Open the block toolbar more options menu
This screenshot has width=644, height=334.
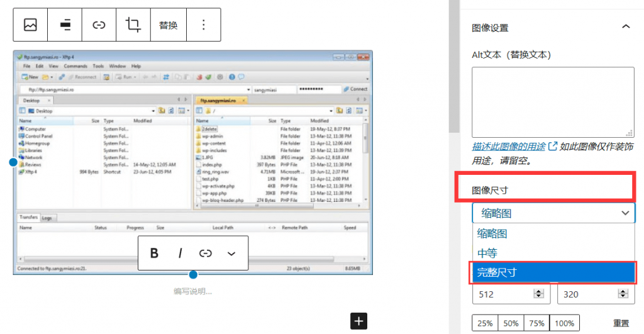(203, 25)
